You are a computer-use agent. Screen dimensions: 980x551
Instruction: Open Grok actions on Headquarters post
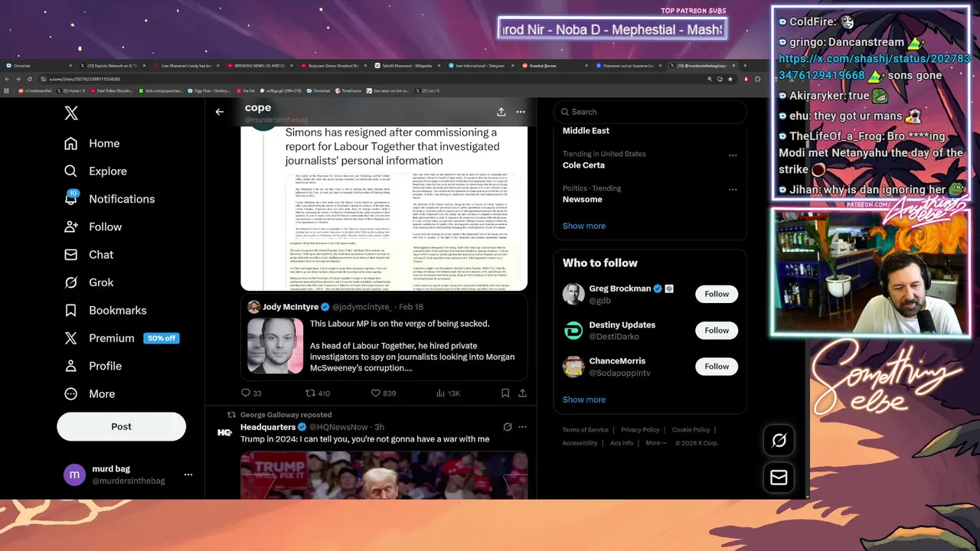coord(507,427)
